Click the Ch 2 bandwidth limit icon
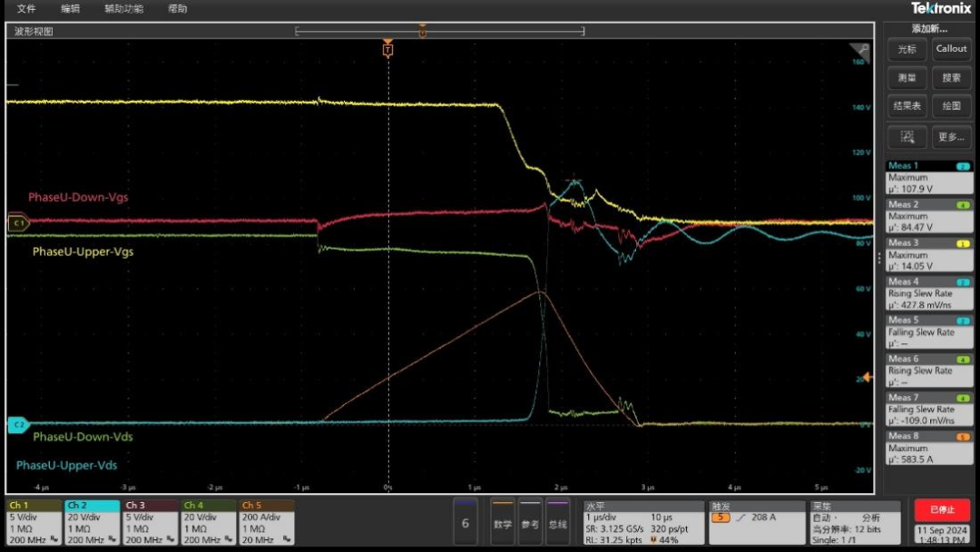Viewport: 980px width, 552px height. point(113,539)
